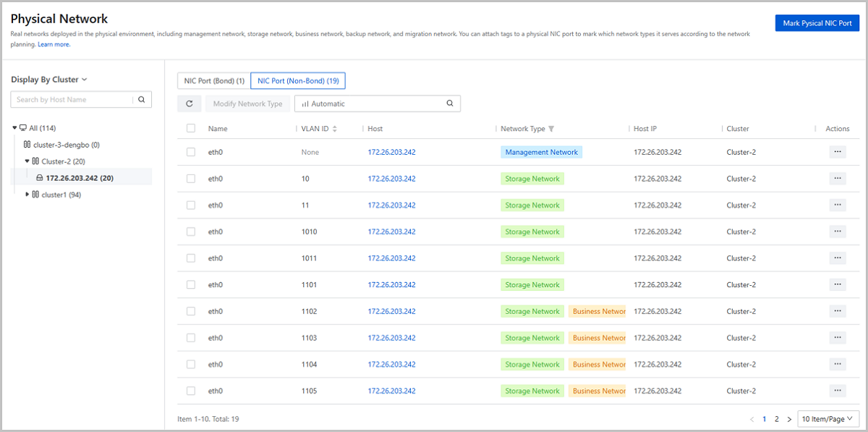Tick the checkbox for VLAN 1102 row
This screenshot has width=868, height=432.
[x=191, y=311]
